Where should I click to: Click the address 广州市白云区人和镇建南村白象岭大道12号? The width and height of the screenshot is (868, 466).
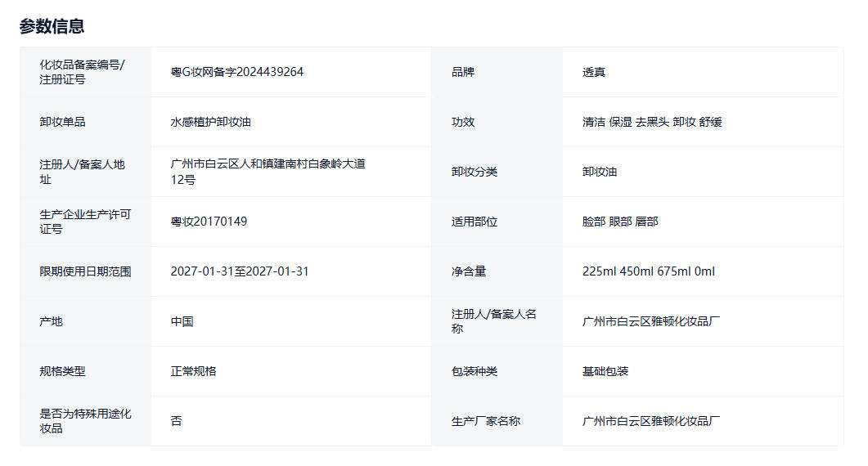[x=268, y=172]
